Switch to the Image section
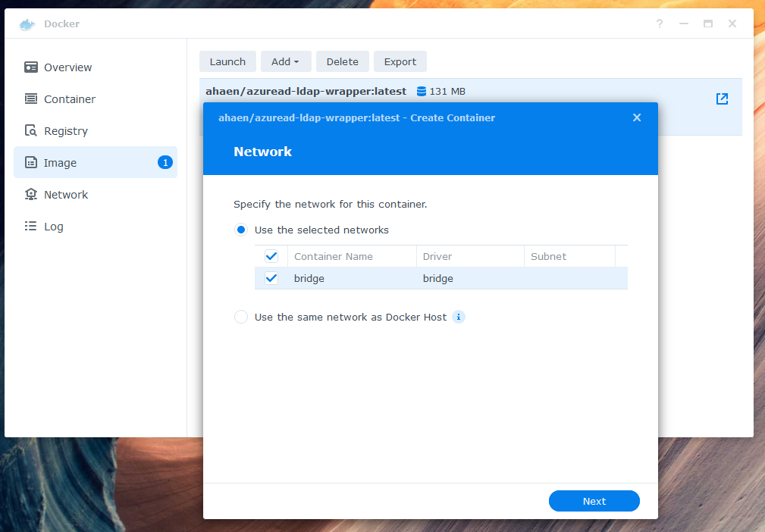The width and height of the screenshot is (765, 532). tap(95, 162)
